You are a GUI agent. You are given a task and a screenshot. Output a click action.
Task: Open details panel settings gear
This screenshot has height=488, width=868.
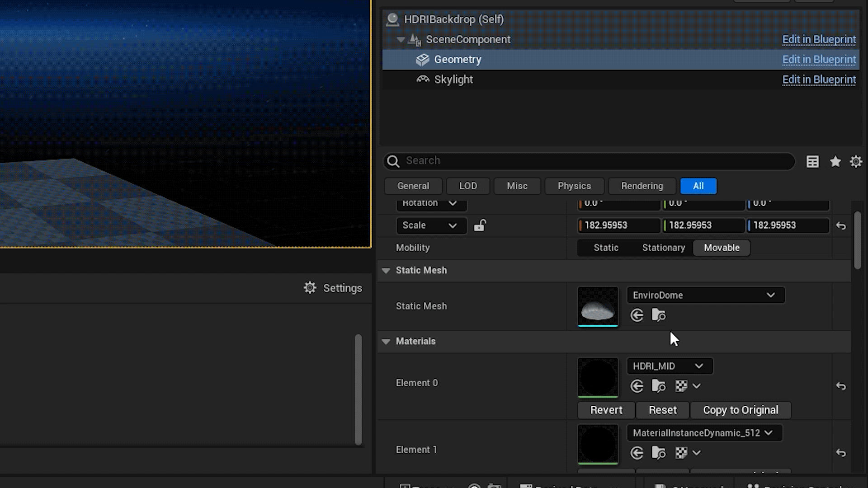pos(856,162)
